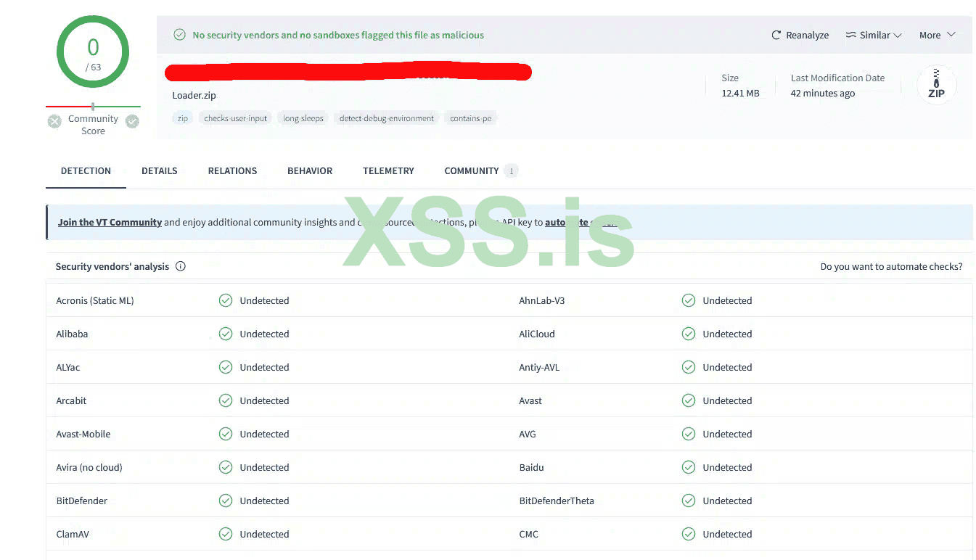Click the Undetected check icon for Avast-Mobile
Image resolution: width=976 pixels, height=560 pixels.
(226, 434)
